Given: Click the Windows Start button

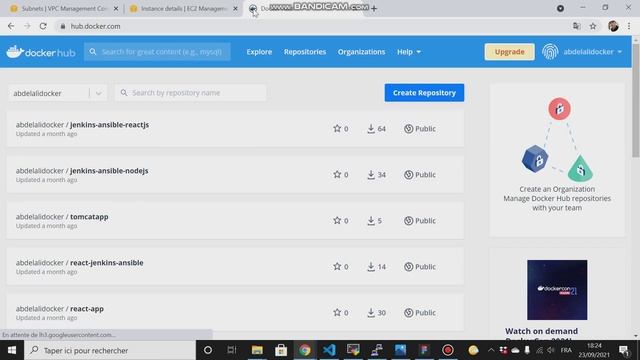Looking at the screenshot, I should tap(12, 350).
